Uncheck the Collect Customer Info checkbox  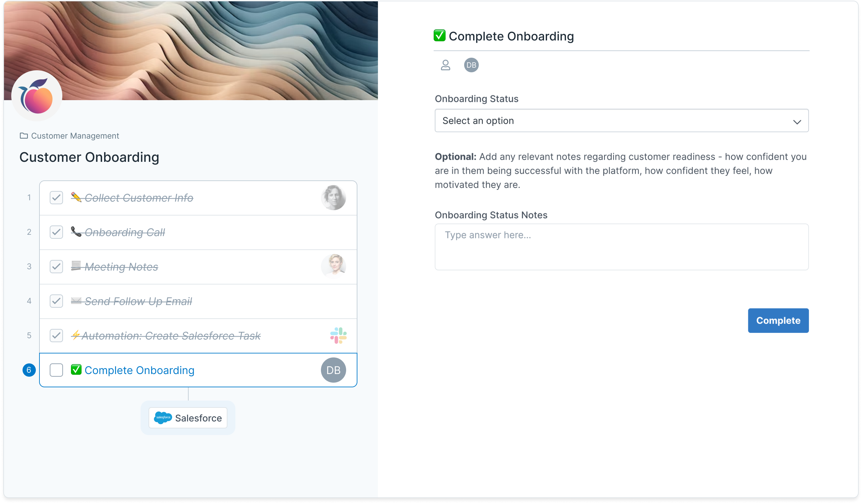tap(56, 198)
